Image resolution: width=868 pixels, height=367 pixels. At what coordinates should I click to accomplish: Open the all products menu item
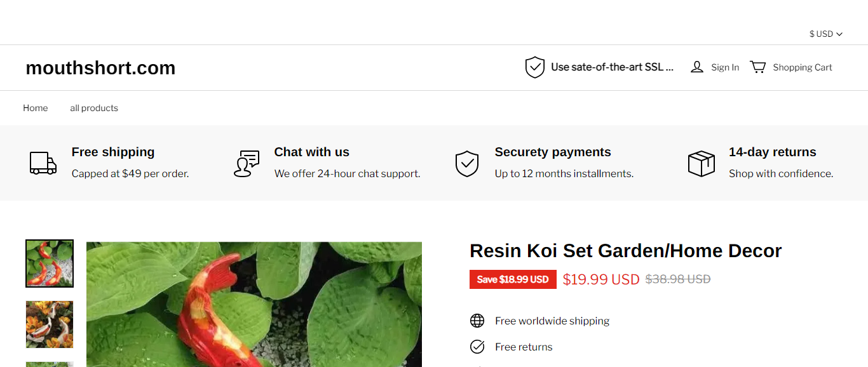pos(94,108)
